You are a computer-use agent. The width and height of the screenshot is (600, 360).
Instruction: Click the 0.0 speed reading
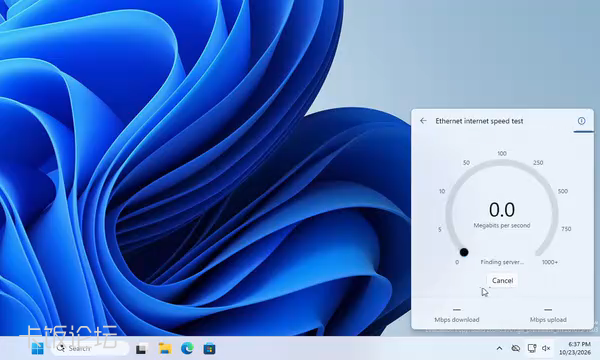point(502,210)
